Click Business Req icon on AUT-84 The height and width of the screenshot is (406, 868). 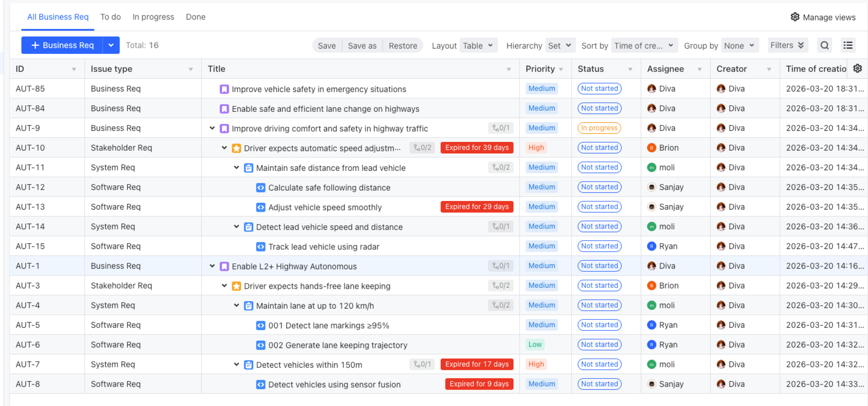point(224,109)
